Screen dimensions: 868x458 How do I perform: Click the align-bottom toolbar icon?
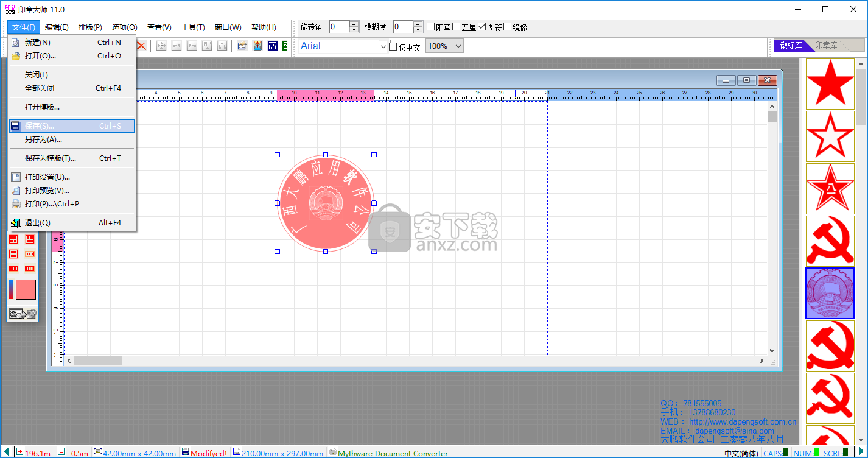(x=222, y=46)
